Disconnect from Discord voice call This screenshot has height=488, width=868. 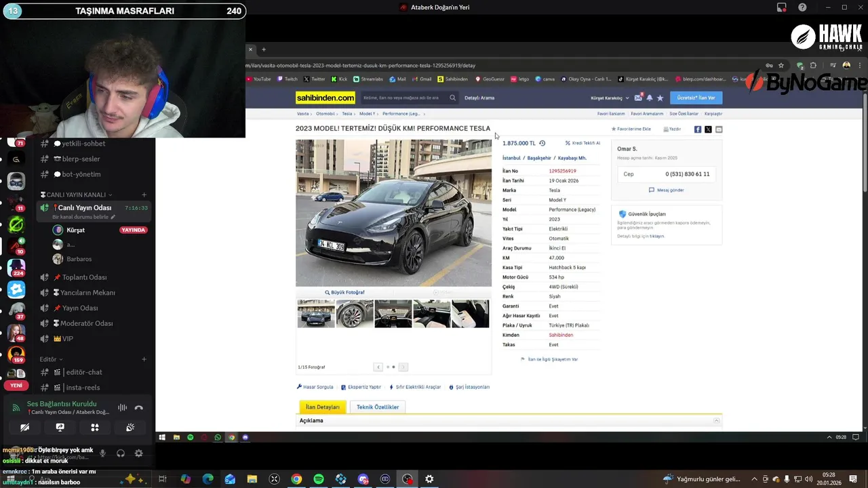pos(139,407)
